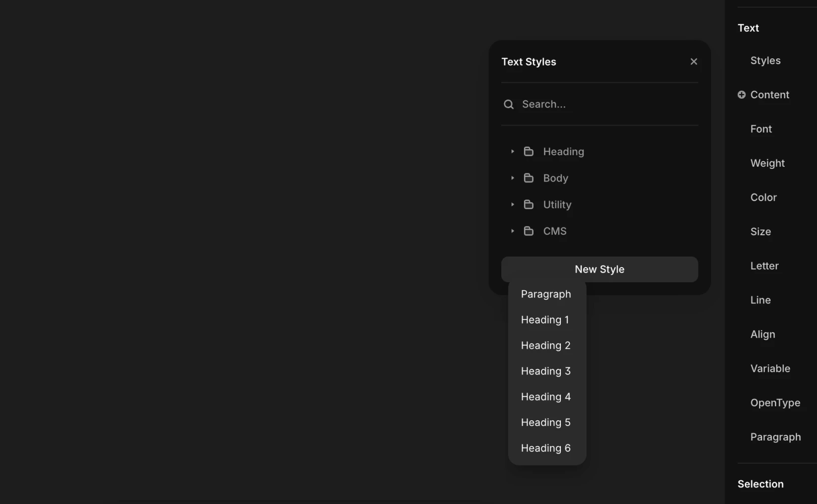Select the Body styles folder label
This screenshot has height=504, width=817.
point(556,178)
